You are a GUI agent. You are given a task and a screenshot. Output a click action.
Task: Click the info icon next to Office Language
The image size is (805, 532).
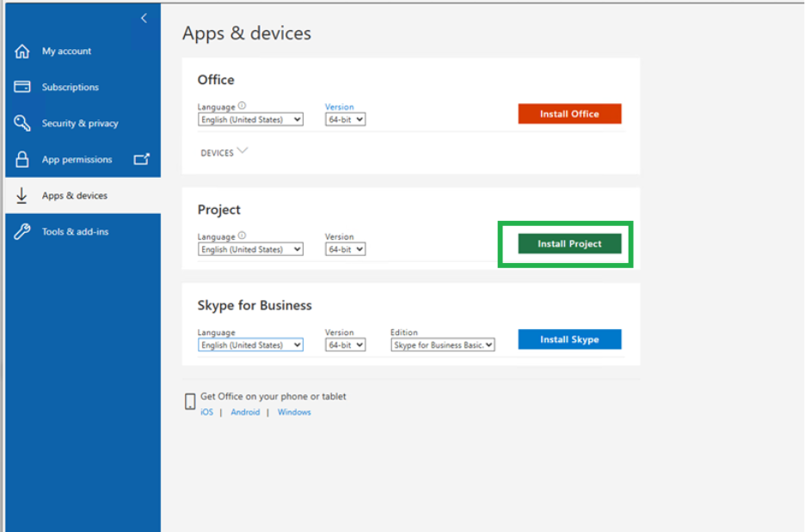[242, 106]
